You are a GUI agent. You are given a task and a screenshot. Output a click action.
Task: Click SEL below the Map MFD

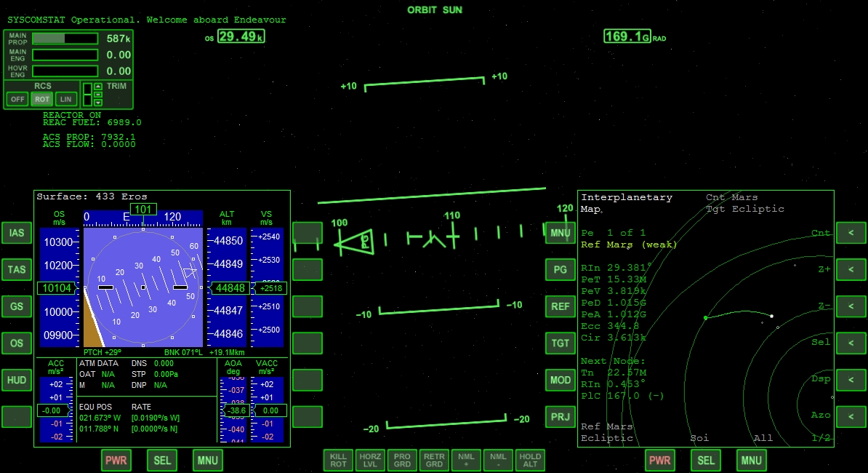[x=706, y=460]
